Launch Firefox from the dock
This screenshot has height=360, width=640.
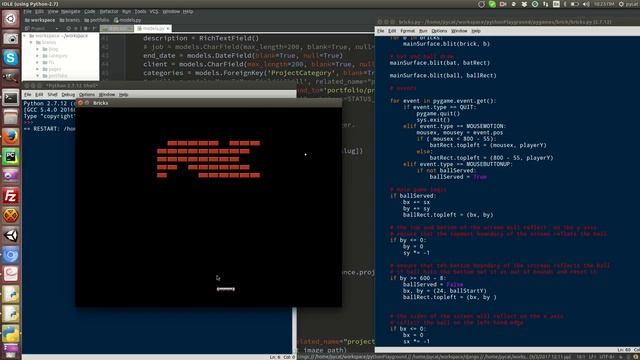tap(11, 137)
